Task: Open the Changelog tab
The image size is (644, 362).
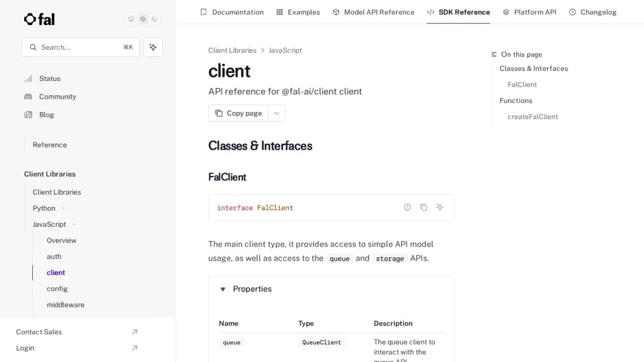Action: tap(592, 12)
